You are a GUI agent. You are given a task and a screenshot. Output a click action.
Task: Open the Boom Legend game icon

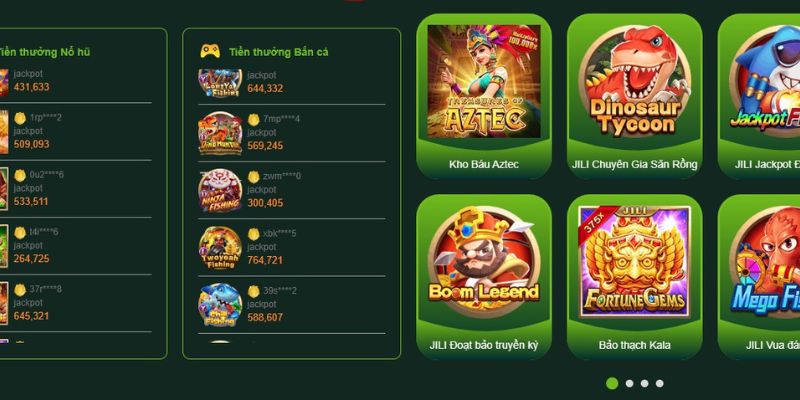click(x=484, y=262)
